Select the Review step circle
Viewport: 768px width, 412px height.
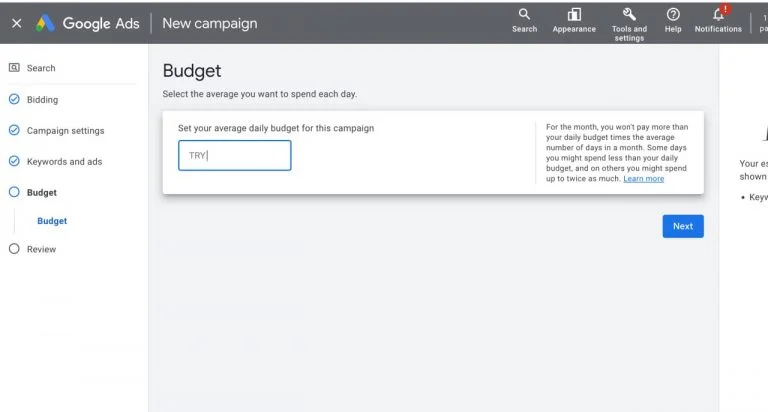pos(14,249)
